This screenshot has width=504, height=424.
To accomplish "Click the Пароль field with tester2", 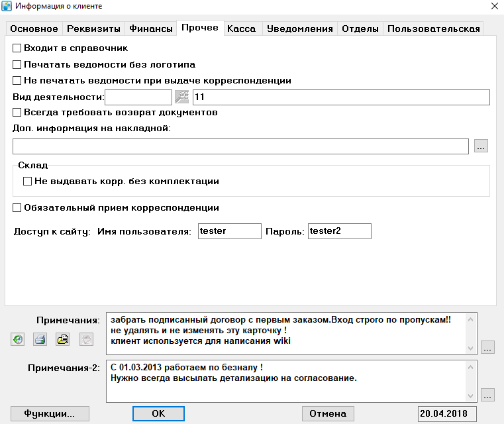I will click(x=340, y=231).
